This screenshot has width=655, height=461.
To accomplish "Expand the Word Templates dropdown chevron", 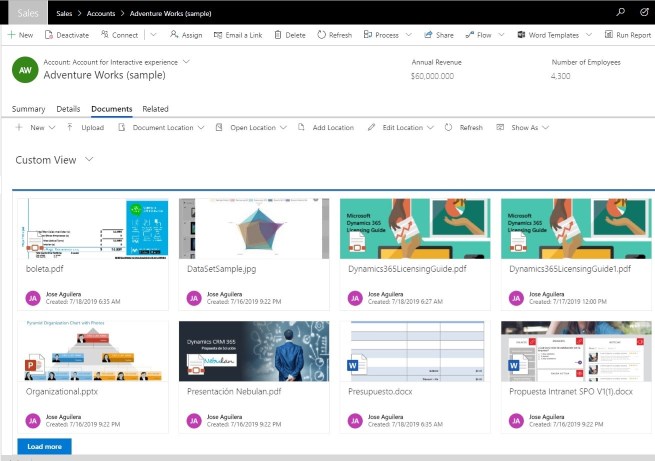I will (x=589, y=35).
